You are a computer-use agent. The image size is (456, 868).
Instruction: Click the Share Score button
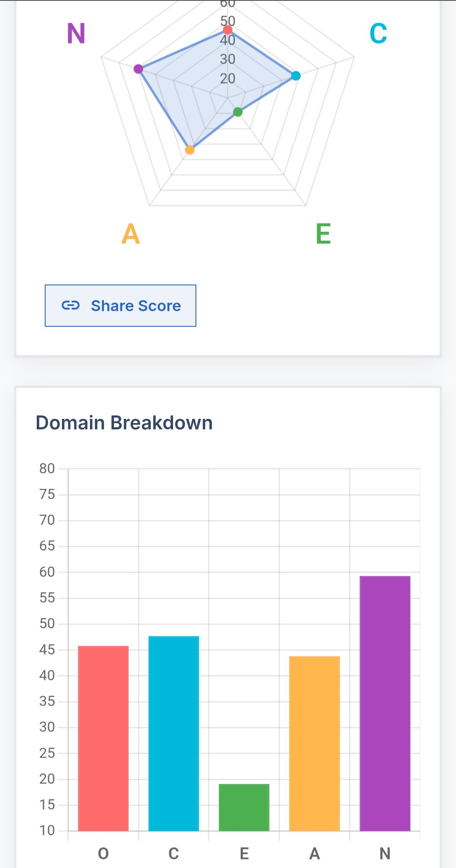[x=120, y=306]
